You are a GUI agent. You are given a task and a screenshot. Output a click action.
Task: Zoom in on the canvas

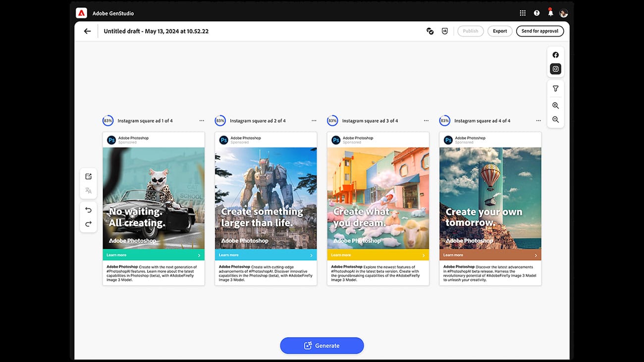point(555,105)
